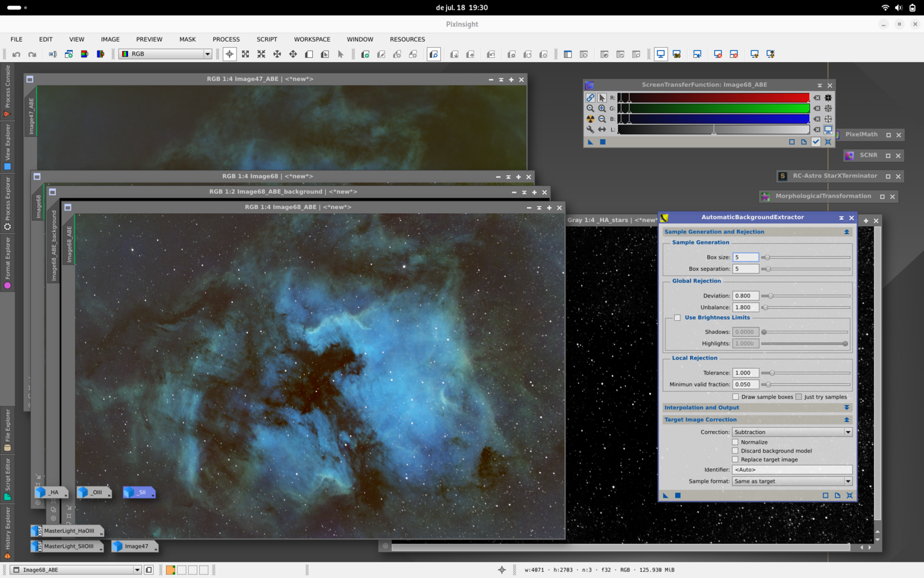Open the RESOURCES menu
The image size is (924, 578).
(407, 39)
